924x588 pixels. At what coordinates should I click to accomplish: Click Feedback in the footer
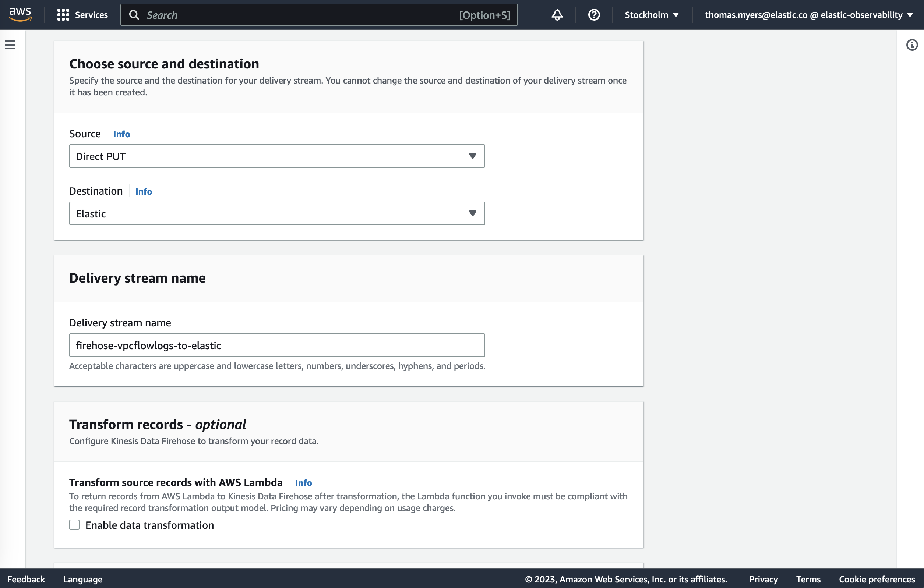pyautogui.click(x=26, y=579)
